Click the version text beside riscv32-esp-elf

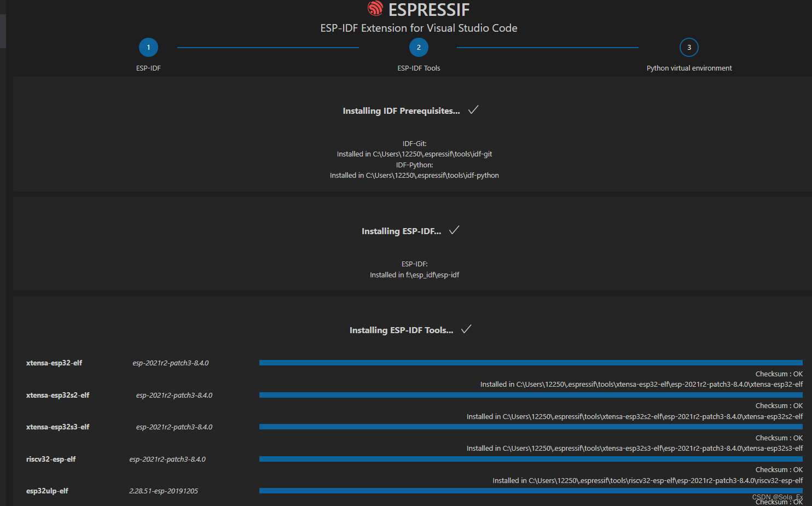(167, 460)
